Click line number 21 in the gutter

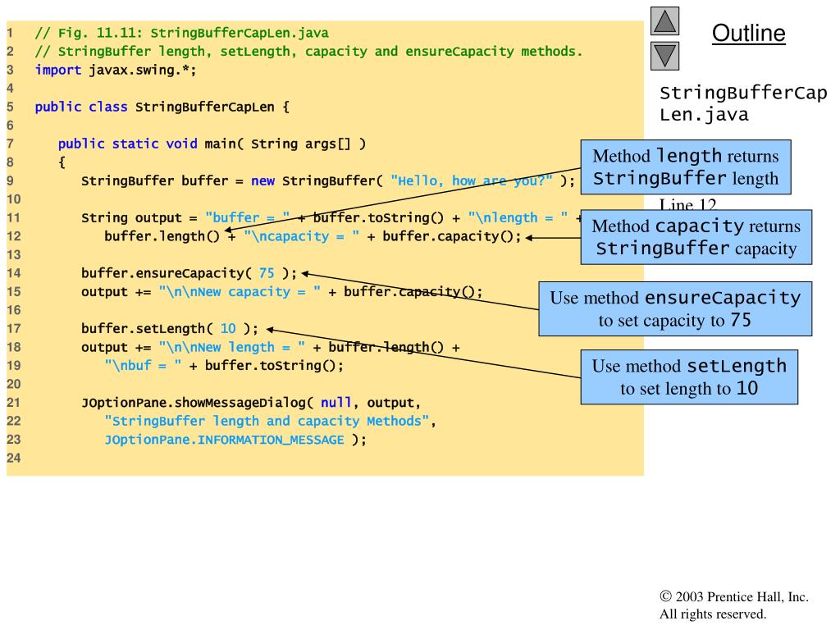pyautogui.click(x=13, y=403)
